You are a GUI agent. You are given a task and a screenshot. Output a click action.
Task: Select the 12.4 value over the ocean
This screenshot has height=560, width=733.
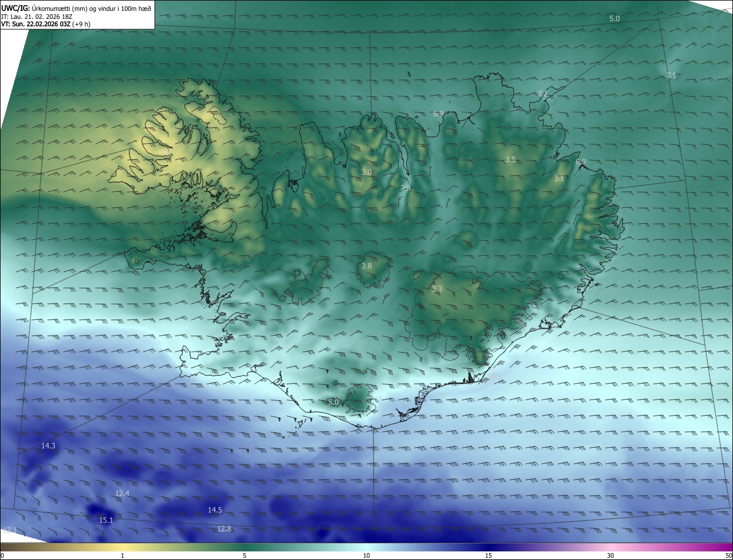pos(122,493)
